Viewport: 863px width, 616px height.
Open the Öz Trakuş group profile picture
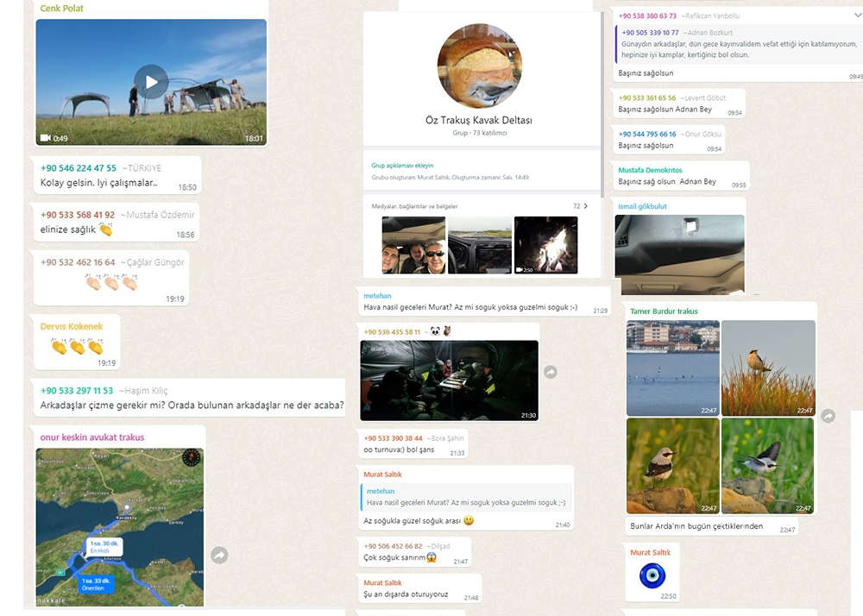479,66
